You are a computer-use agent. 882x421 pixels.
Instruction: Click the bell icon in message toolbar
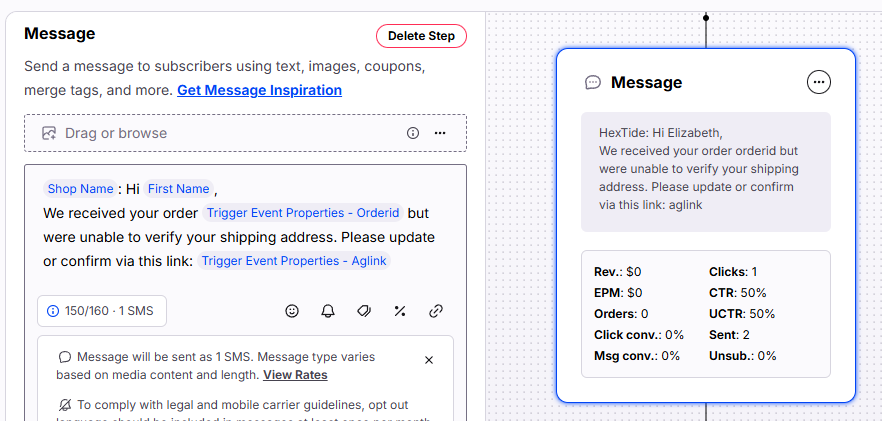coord(328,311)
